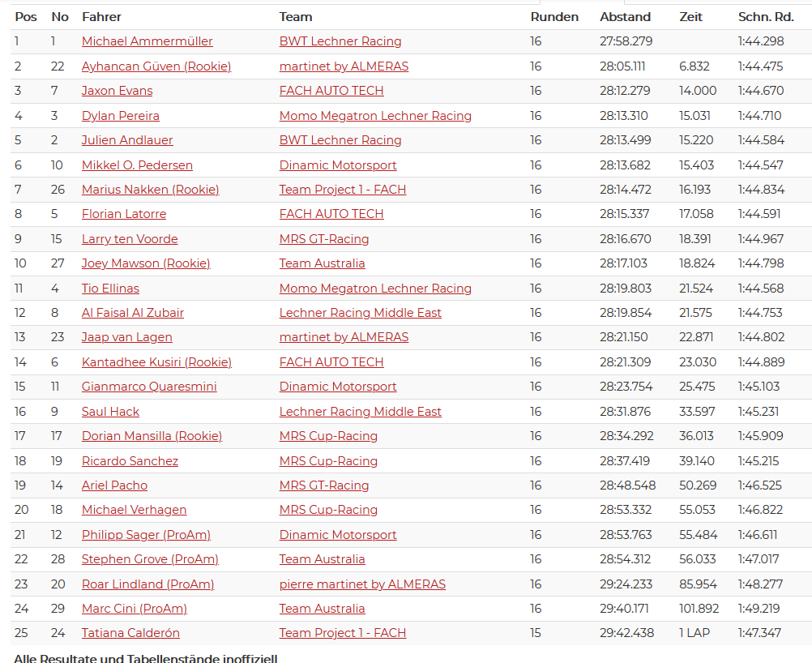
Task: Open Stephen Grove (ProAm) driver page
Action: 150,559
